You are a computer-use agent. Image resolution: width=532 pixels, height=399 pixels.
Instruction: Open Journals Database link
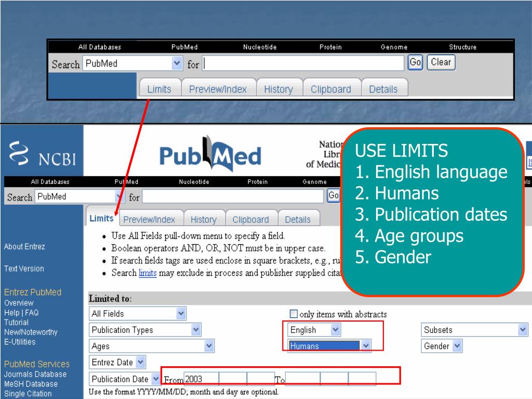click(x=35, y=374)
